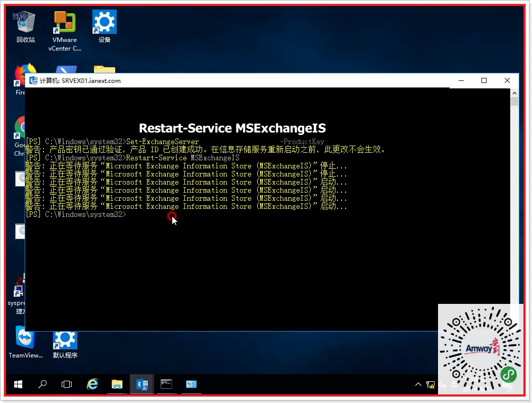Open the TeamViewer desktop shortcut

point(25,342)
